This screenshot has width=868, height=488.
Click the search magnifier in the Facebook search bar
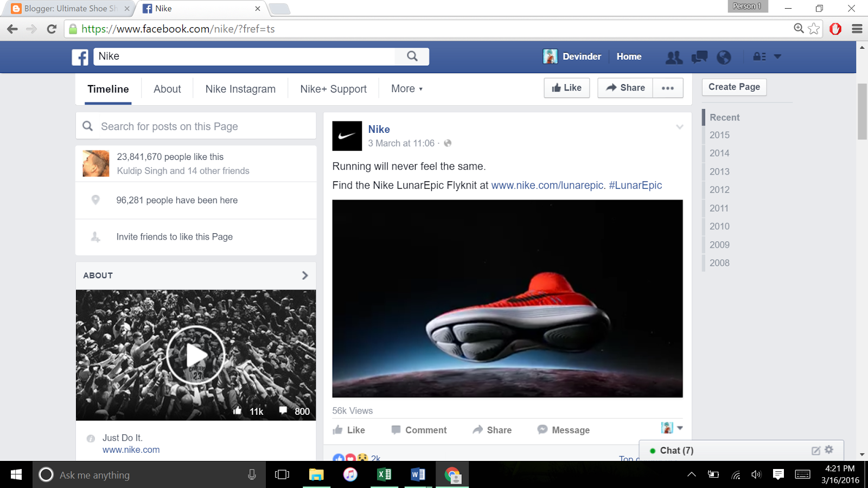tap(412, 56)
